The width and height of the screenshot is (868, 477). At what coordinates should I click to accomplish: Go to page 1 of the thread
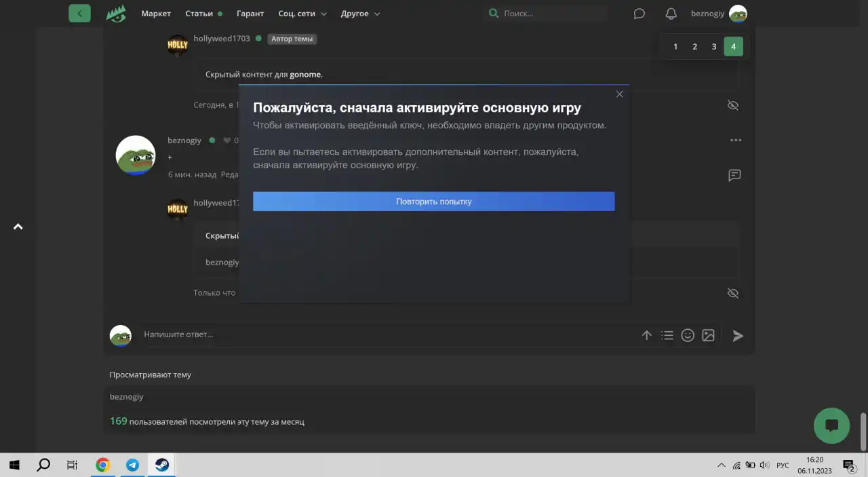[675, 47]
